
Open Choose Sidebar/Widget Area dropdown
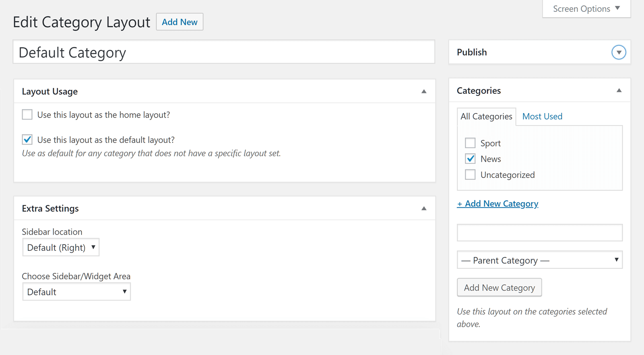point(76,292)
